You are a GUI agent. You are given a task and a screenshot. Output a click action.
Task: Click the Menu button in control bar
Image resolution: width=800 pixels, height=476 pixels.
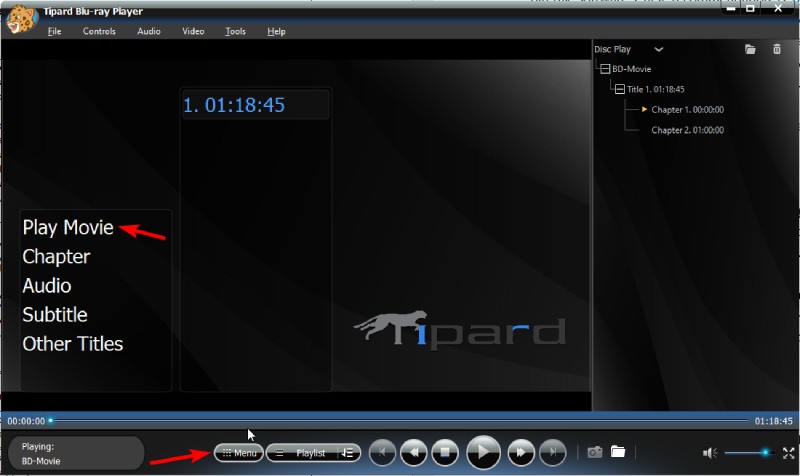tap(239, 453)
